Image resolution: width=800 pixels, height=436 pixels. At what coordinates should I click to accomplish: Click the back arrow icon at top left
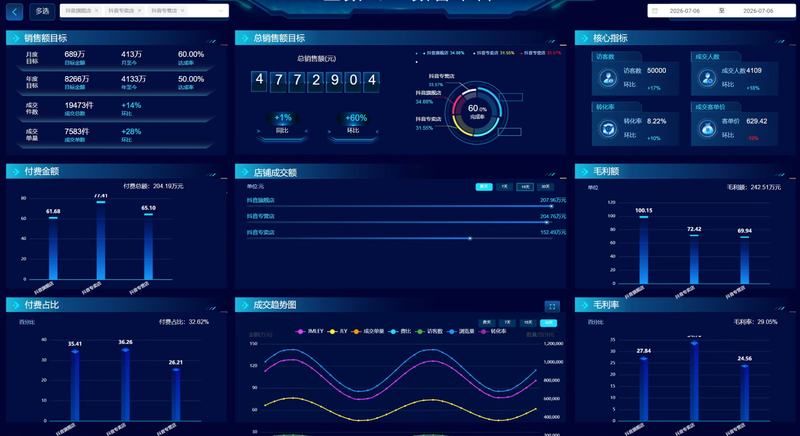14,12
